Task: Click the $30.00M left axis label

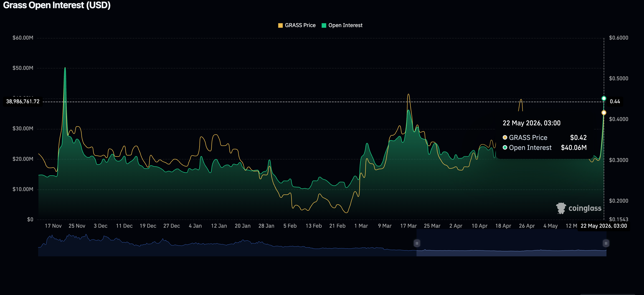Action: 23,128
